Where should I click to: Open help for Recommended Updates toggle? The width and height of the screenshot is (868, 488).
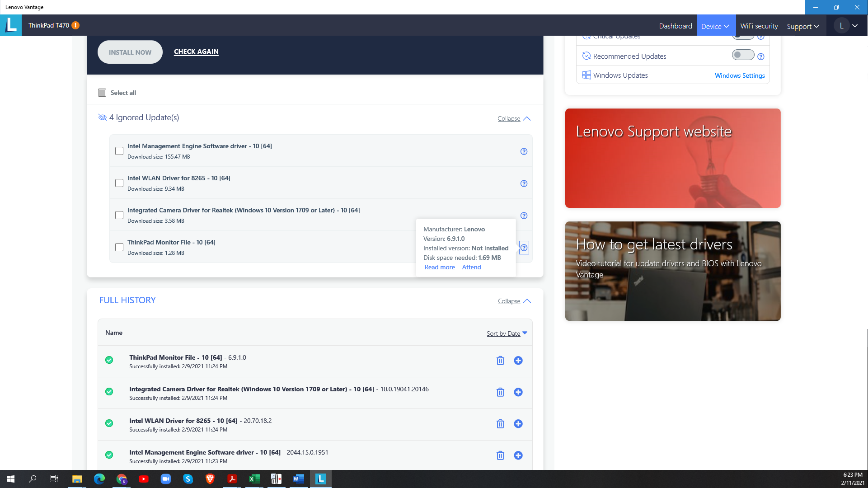tap(761, 56)
